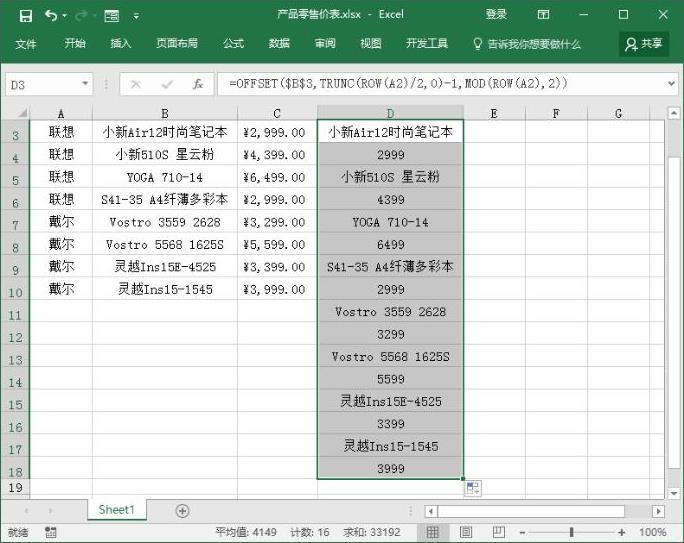684x543 pixels.
Task: Click zoom in plus button
Action: pos(622,532)
